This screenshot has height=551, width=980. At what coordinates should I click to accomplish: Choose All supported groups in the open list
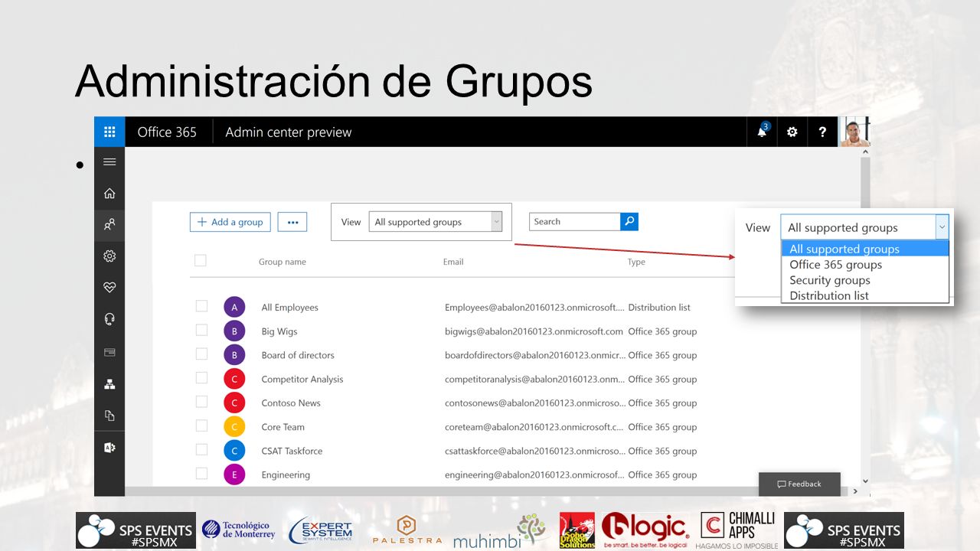(x=865, y=249)
